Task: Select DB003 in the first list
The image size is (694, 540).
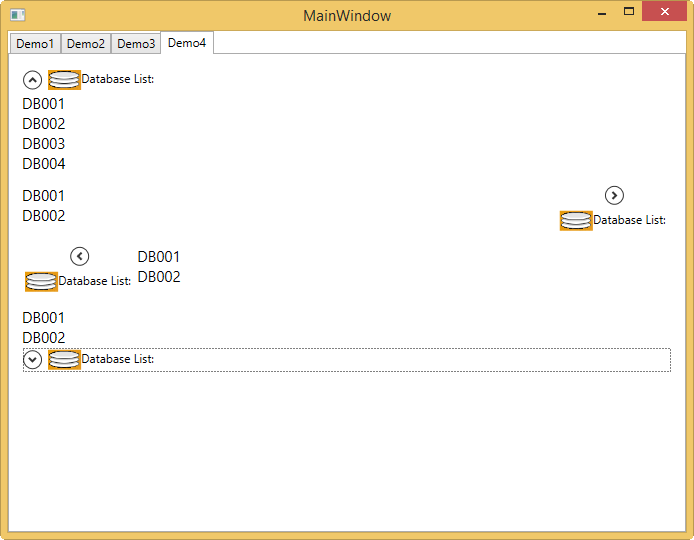Action: pyautogui.click(x=44, y=144)
